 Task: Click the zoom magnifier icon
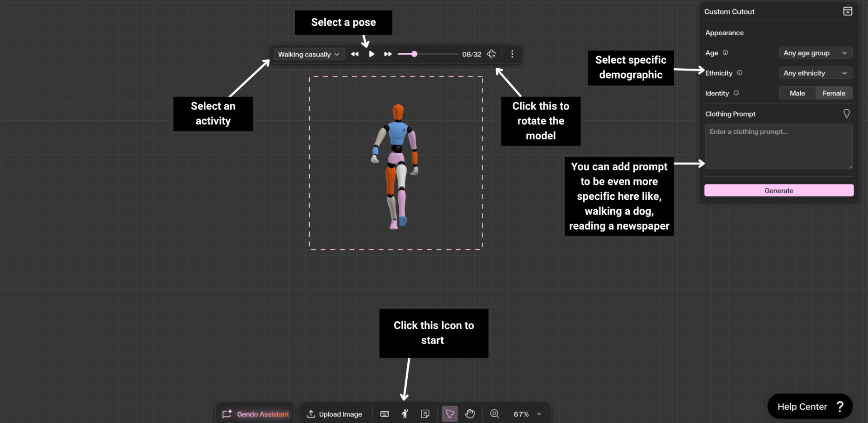click(494, 414)
